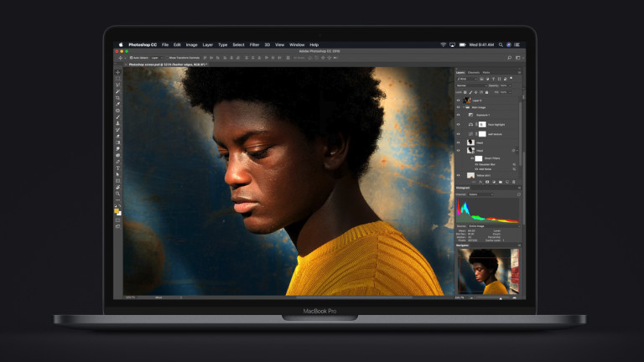Select the Lasso tool

117,85
